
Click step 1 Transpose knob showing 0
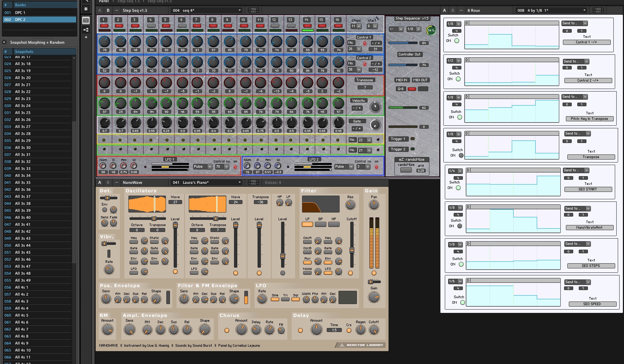104,83
